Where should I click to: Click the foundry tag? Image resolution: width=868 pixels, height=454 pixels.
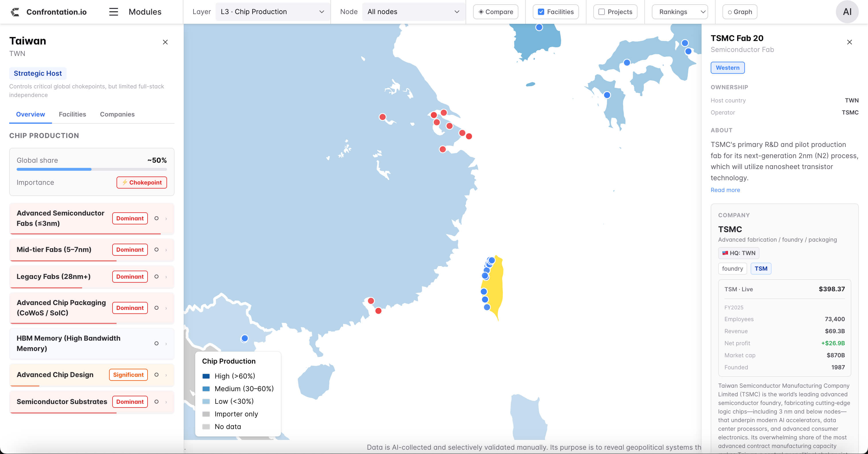pos(732,268)
